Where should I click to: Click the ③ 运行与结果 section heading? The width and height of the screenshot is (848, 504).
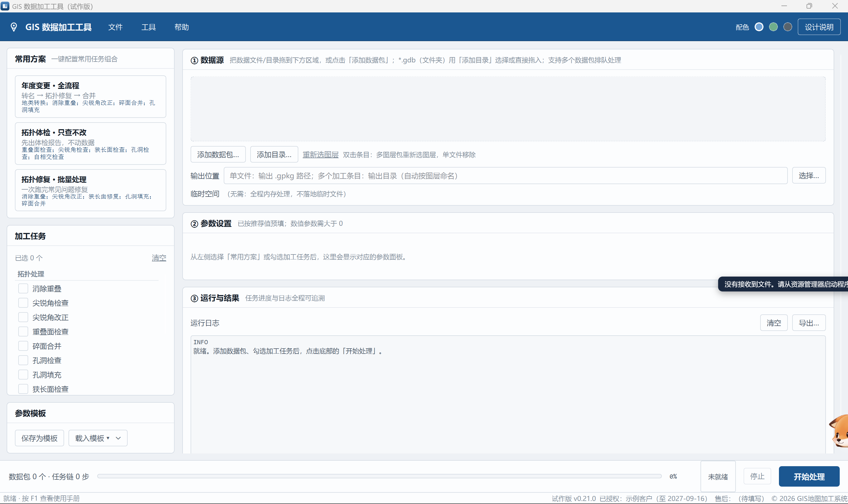point(215,298)
